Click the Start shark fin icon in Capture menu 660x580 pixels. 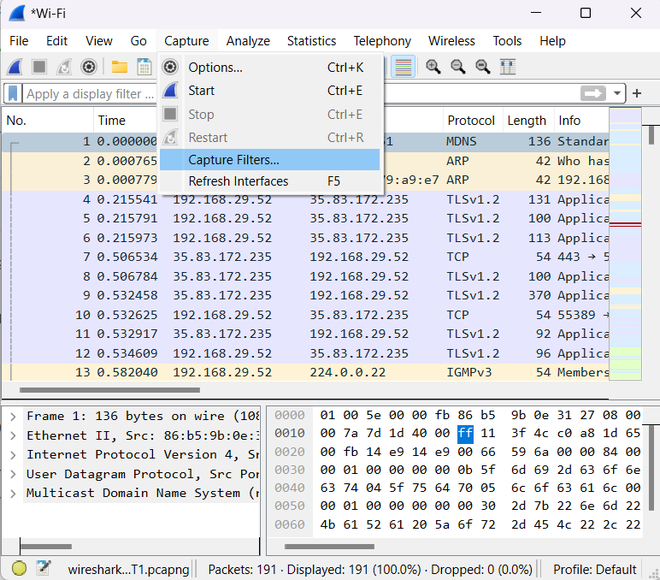170,90
